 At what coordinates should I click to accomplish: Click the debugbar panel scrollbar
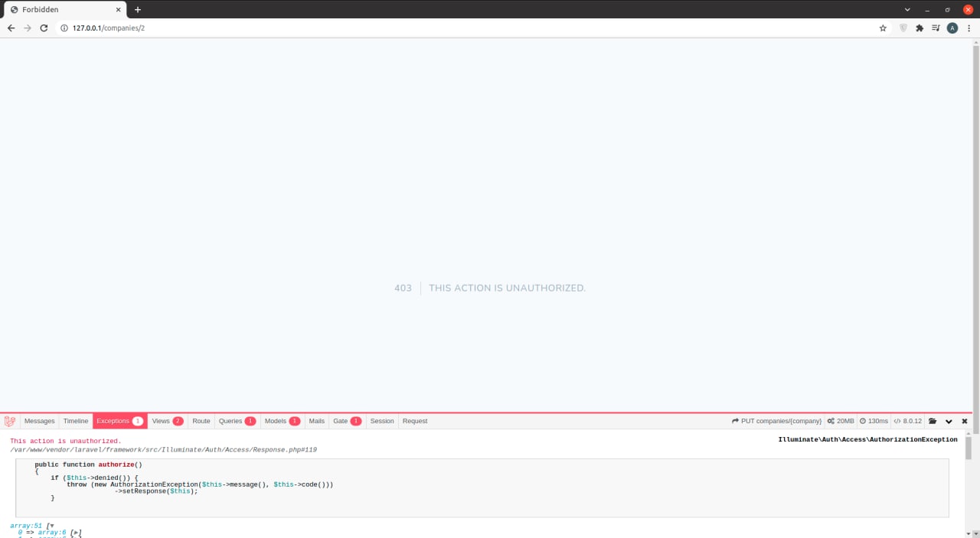coord(968,448)
